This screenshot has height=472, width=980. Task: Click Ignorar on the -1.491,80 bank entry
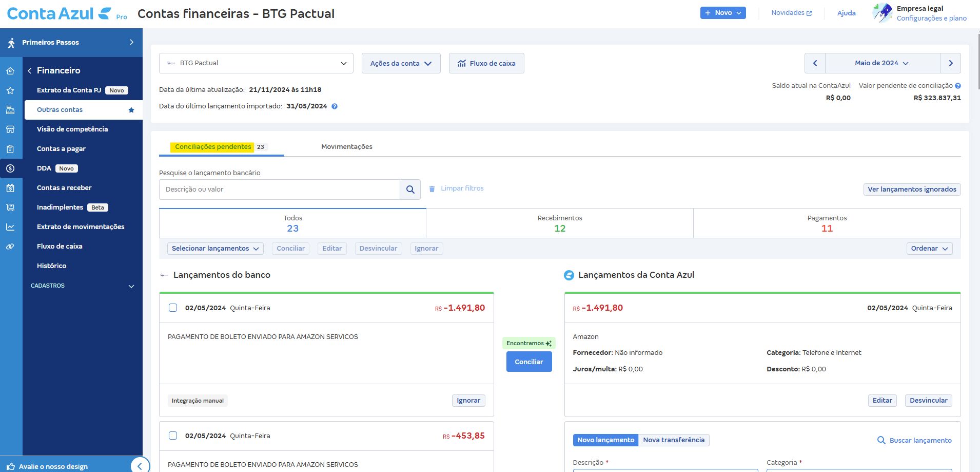coord(468,401)
